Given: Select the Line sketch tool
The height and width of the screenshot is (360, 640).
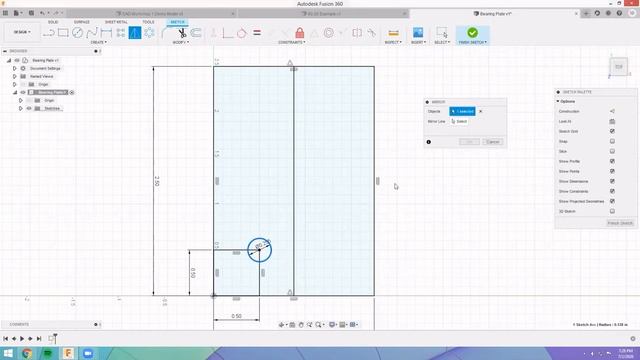Looking at the screenshot, I should point(49,33).
